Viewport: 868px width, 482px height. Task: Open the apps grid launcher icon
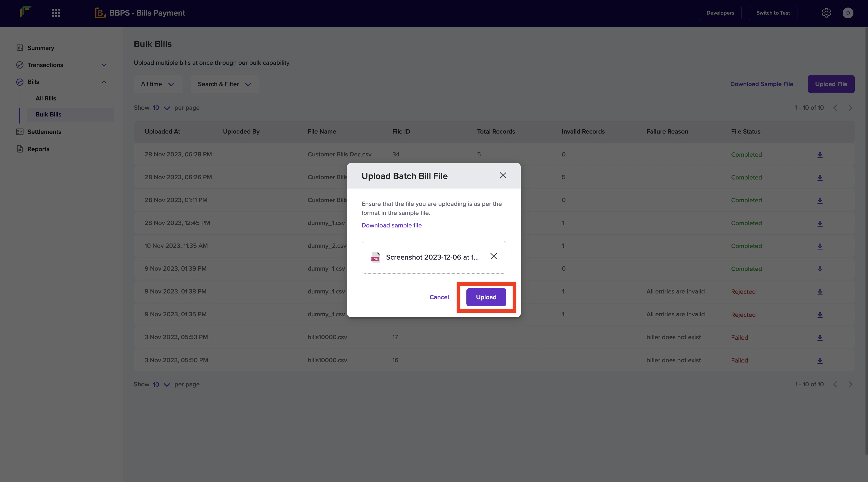click(x=56, y=13)
